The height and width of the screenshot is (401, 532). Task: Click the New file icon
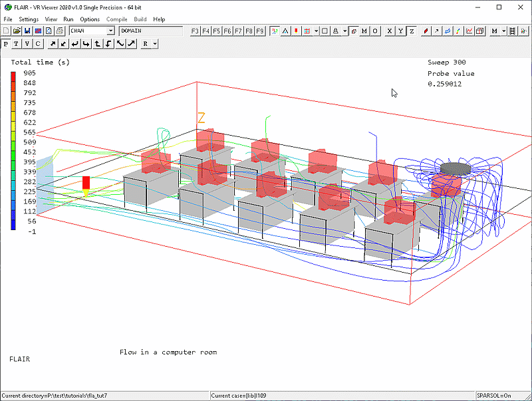tap(6, 31)
